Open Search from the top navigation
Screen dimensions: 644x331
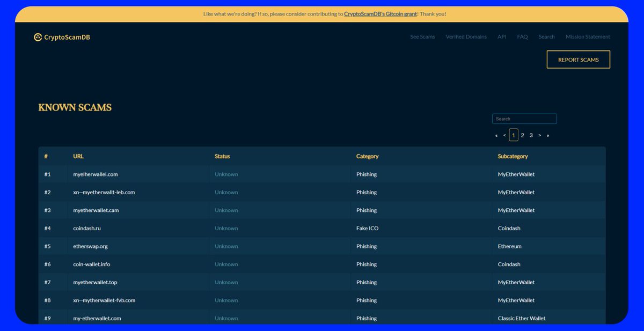pos(546,37)
